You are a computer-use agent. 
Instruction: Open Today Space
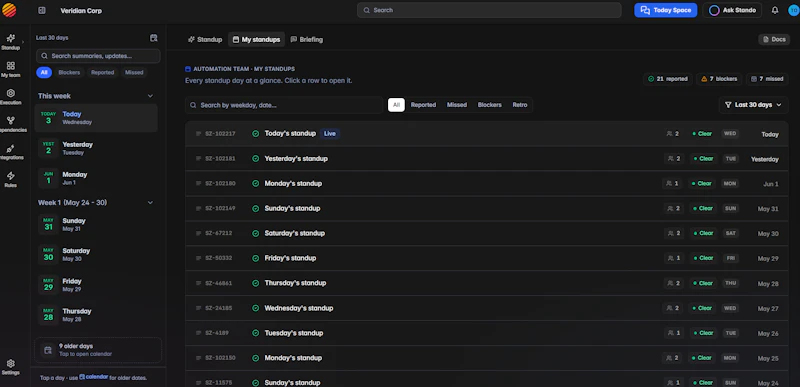(665, 10)
